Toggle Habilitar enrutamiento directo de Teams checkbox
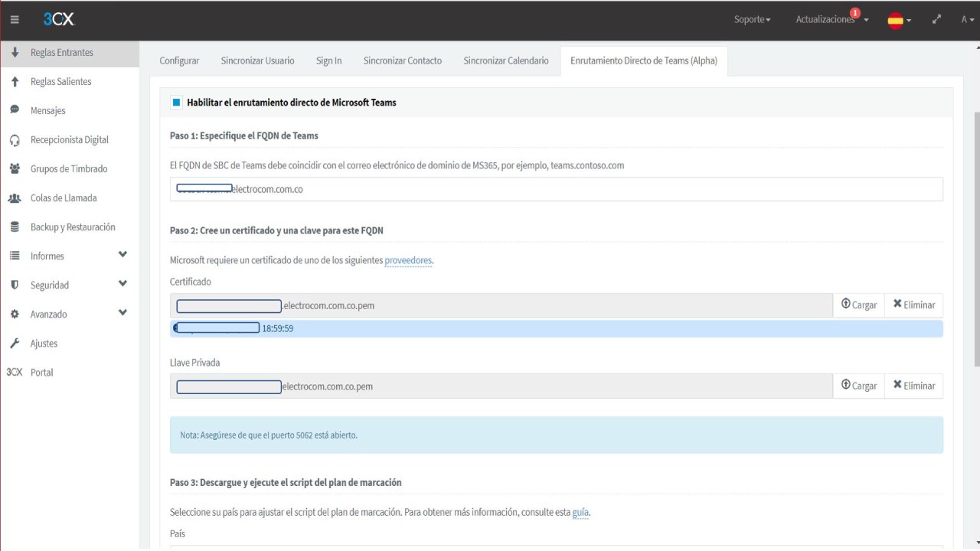Viewport: 980px width, 551px height. click(x=177, y=103)
